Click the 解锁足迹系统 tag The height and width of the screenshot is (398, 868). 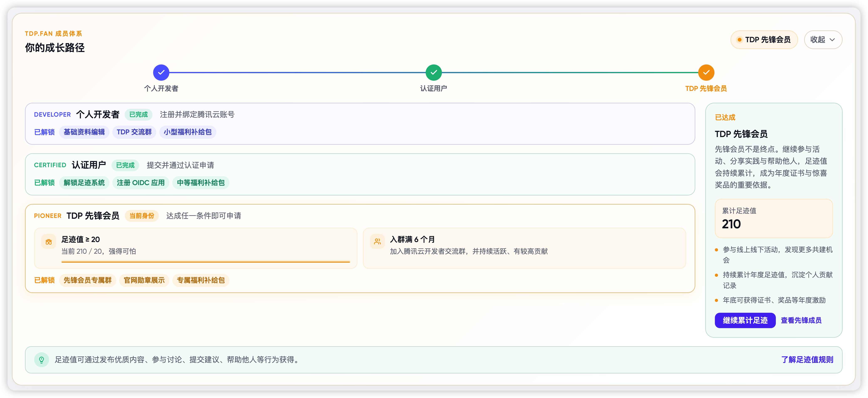tap(84, 183)
